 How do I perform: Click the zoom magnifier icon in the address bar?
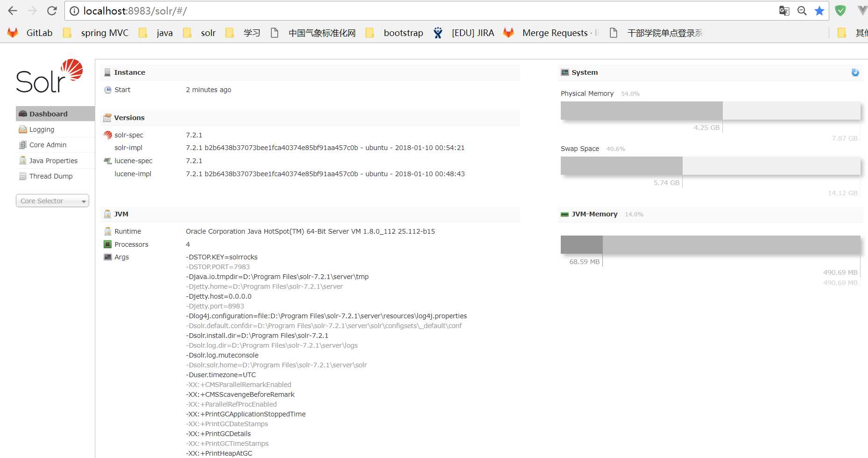pyautogui.click(x=802, y=11)
